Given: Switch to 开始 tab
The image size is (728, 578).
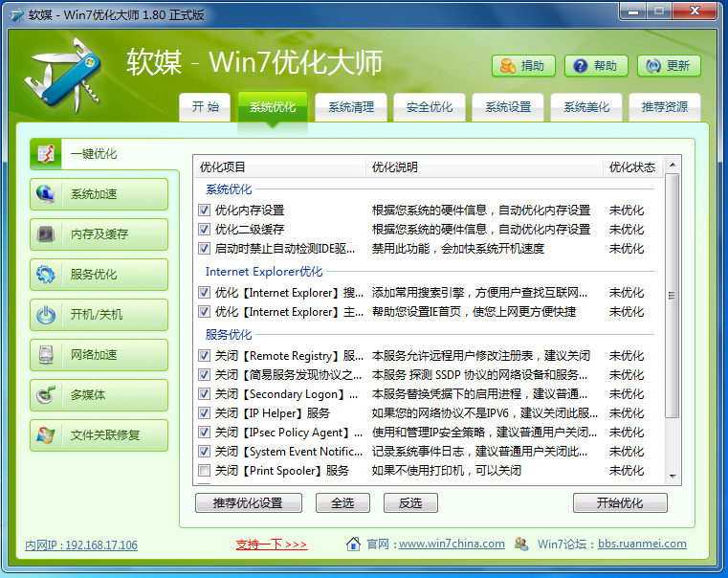Looking at the screenshot, I should click(205, 107).
